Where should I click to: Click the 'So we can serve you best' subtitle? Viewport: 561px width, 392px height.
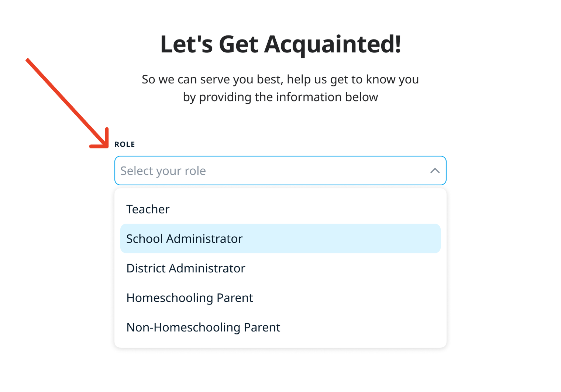280,79
